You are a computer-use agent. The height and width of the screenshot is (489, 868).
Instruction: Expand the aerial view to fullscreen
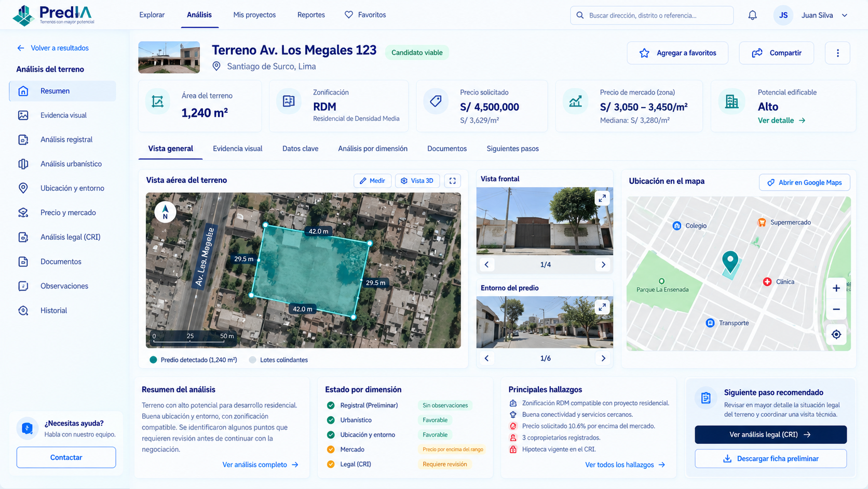(453, 180)
